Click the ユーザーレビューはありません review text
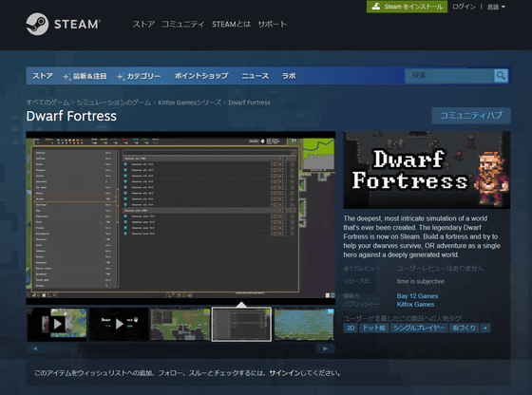532x395 pixels. (440, 268)
